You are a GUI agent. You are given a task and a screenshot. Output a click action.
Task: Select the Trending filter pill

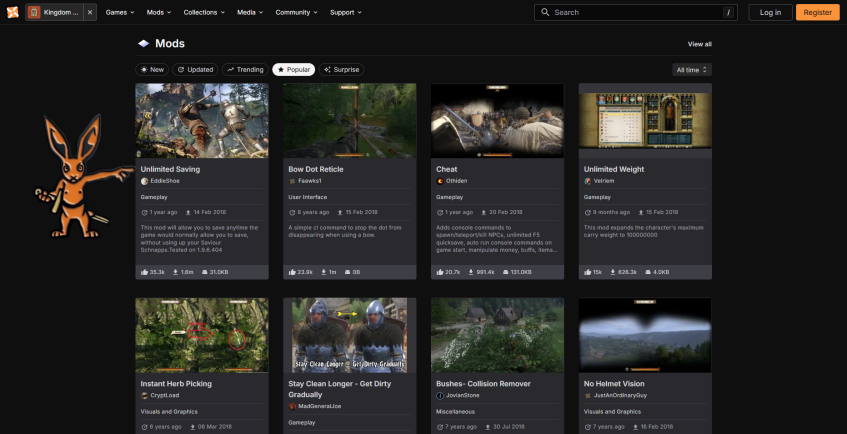point(245,70)
